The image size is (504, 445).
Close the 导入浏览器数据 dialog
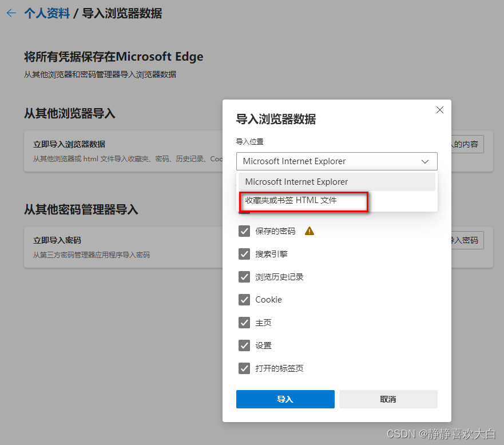pyautogui.click(x=440, y=110)
